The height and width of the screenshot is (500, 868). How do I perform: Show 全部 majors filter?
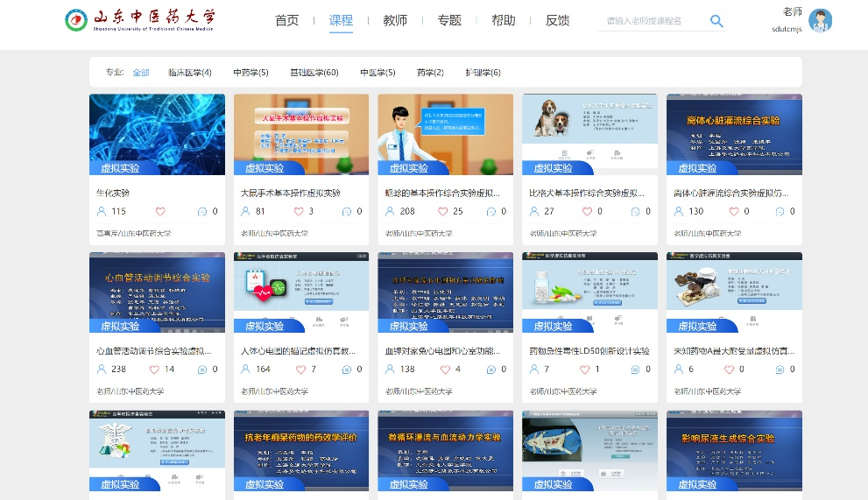point(141,73)
